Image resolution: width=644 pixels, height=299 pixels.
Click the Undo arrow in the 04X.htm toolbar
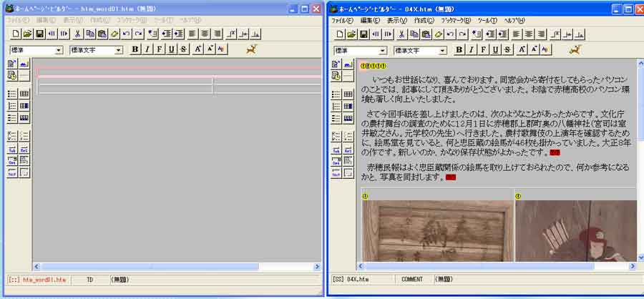tap(451, 34)
